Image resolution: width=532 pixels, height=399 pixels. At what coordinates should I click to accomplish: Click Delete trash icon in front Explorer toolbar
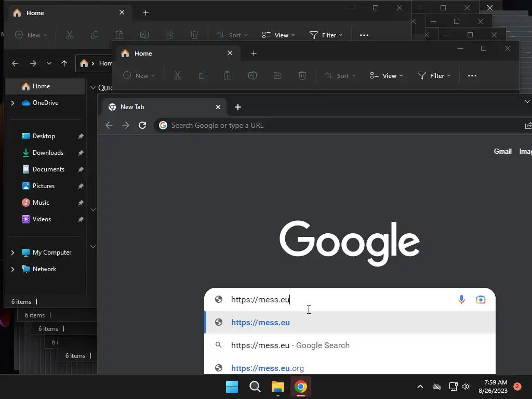(302, 75)
